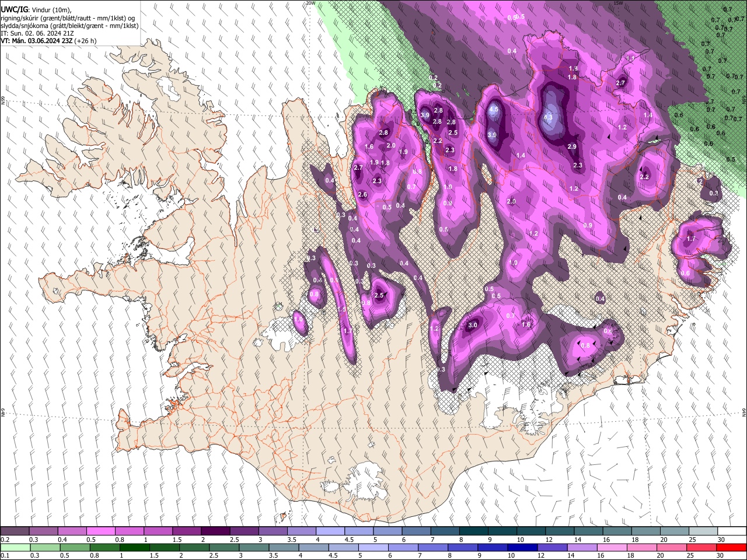Select the red swatch after bottom-row 30
Image resolution: width=747 pixels, height=560 pixels.
point(731,547)
